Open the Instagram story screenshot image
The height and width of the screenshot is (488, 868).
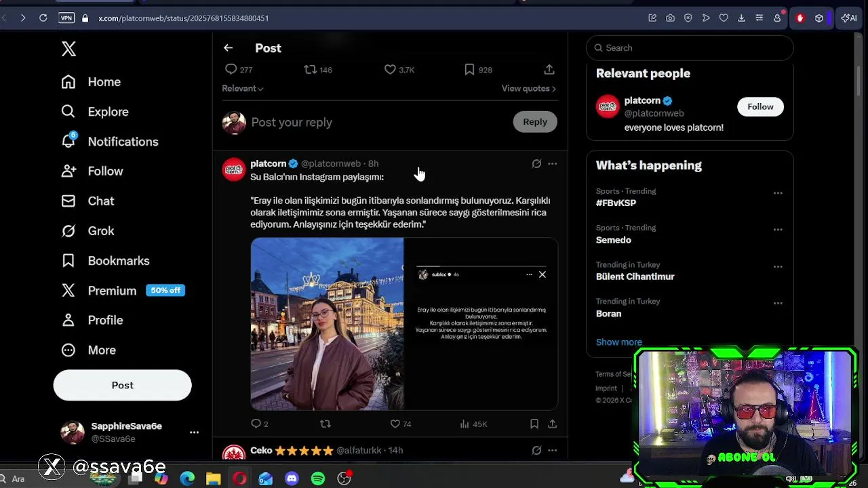(481, 324)
